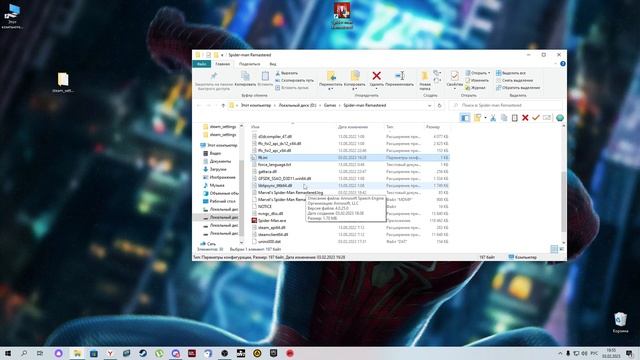The width and height of the screenshot is (640, 360).
Task: Click the large Копировать ribbon icon
Action: (x=245, y=76)
